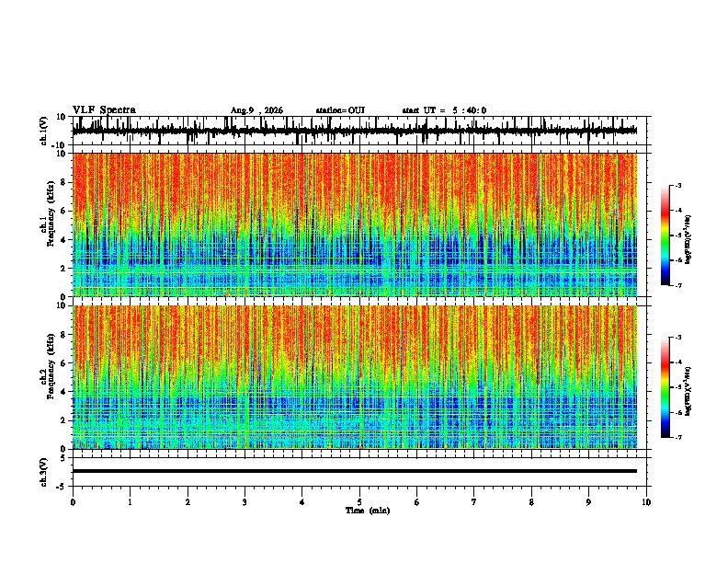Click inside the ch.1 spectrogram plot
The image size is (728, 563).
click(x=355, y=224)
